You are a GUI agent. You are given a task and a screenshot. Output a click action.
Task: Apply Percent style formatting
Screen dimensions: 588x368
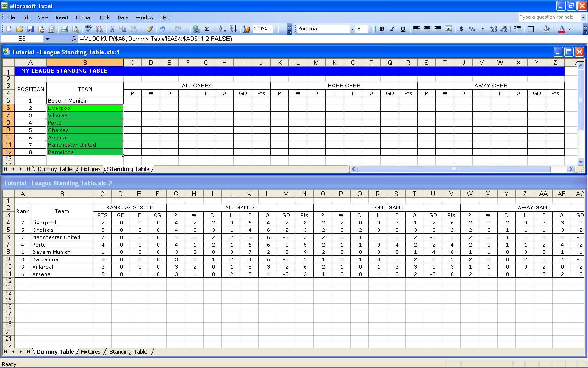click(x=472, y=29)
